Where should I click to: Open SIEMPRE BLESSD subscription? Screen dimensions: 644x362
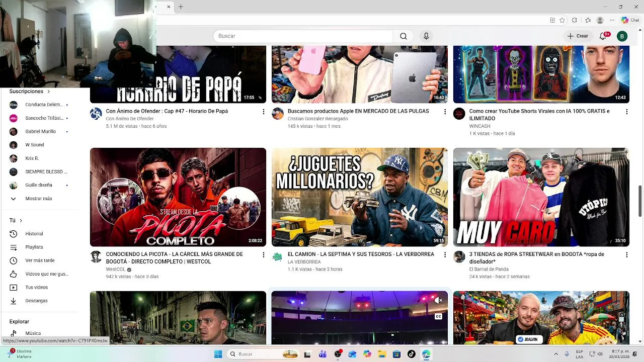click(39, 171)
